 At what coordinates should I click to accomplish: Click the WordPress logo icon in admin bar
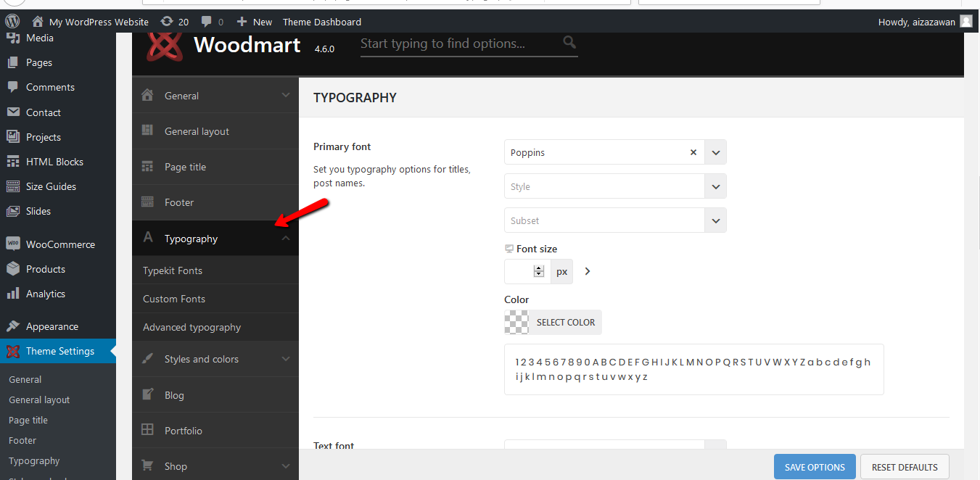coord(13,22)
